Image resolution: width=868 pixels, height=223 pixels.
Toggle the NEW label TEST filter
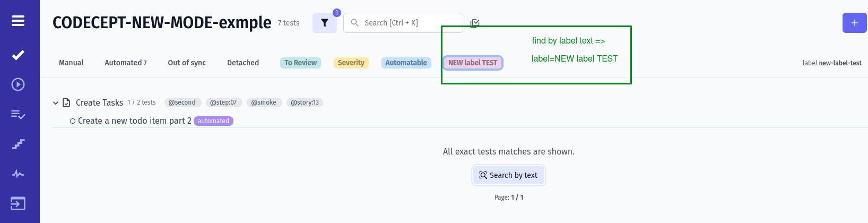pyautogui.click(x=473, y=63)
